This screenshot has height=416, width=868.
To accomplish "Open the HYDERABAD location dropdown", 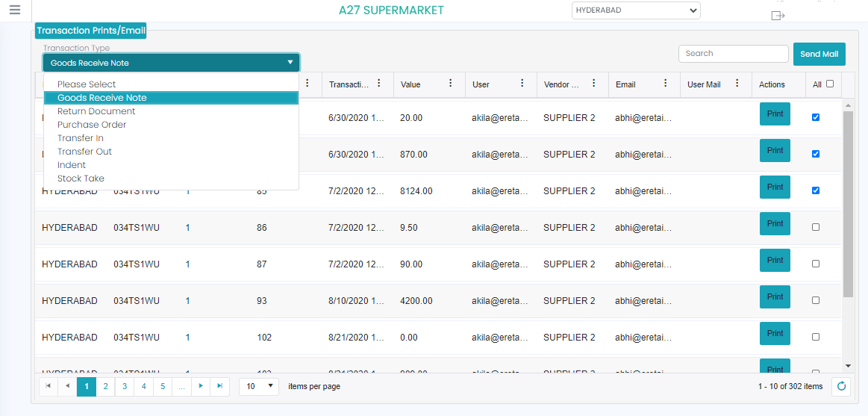I will click(x=636, y=10).
